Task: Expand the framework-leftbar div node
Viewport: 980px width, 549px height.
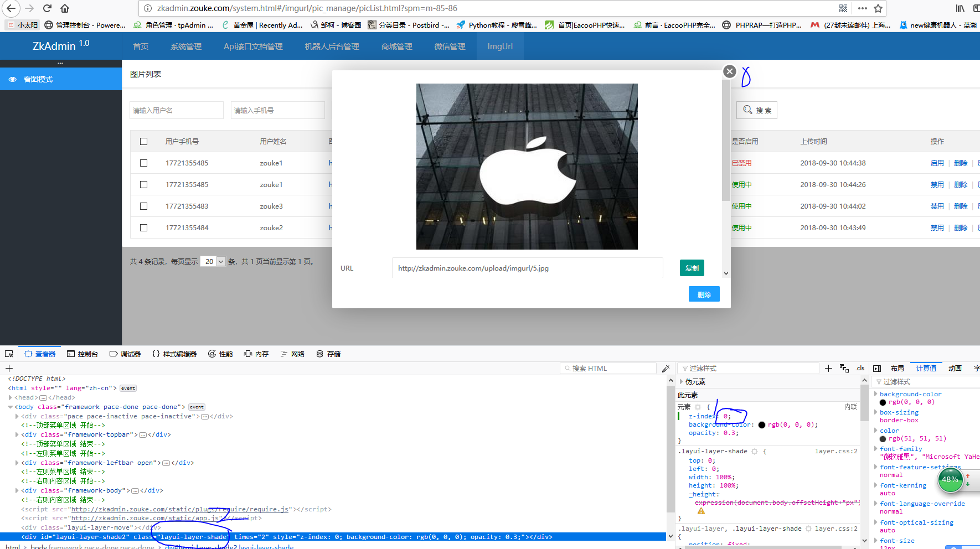Action: coord(17,463)
